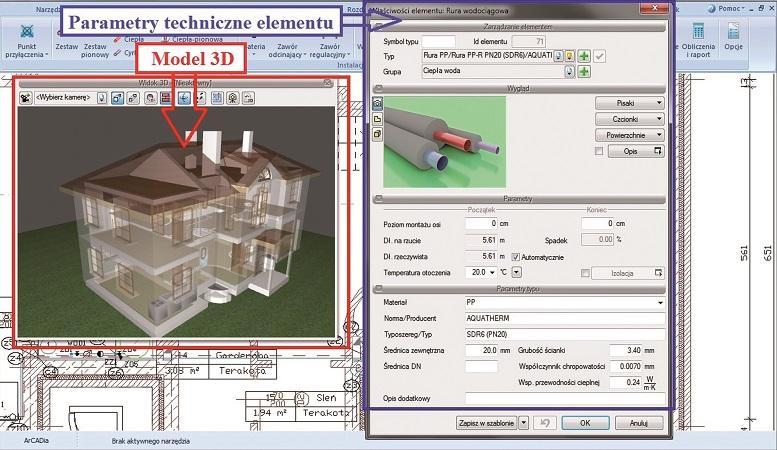Open the Zawór odcinający ribbon dropdown
Viewport: 777px width, 450px height.
(x=287, y=51)
